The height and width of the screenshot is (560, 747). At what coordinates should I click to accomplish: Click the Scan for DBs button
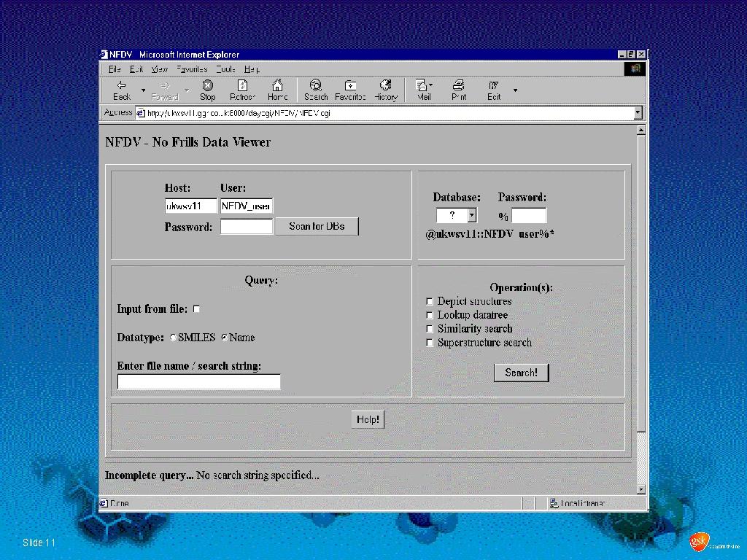click(x=317, y=226)
